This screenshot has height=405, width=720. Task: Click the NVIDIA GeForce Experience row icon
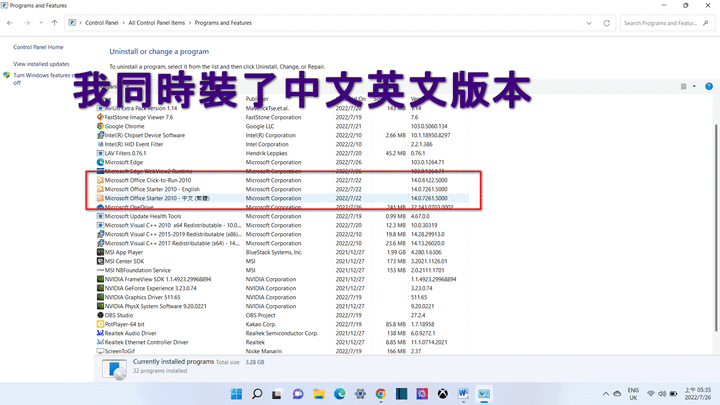[x=100, y=288]
